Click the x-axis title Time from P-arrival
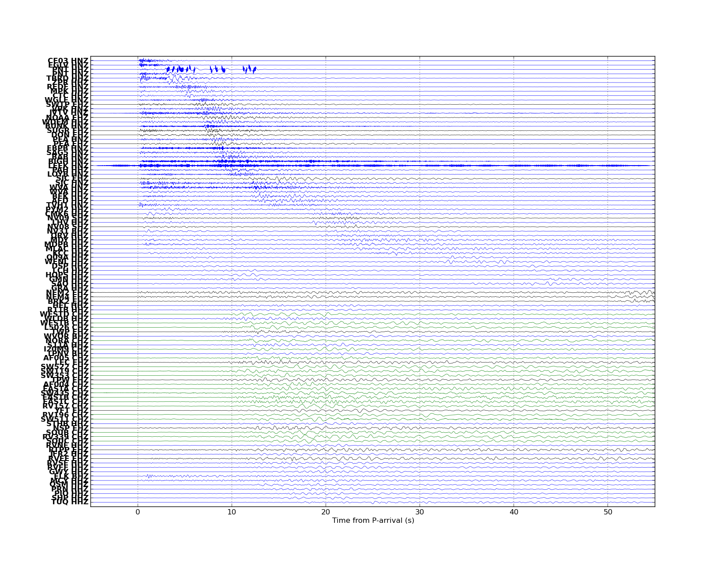 pyautogui.click(x=373, y=521)
